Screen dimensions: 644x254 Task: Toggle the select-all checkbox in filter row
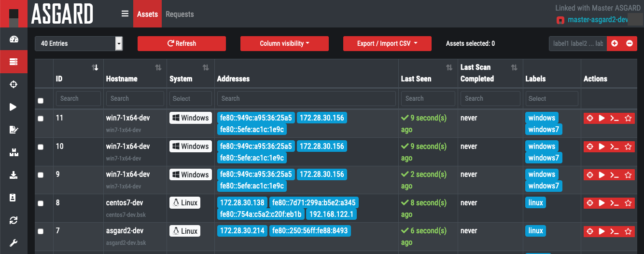point(41,101)
